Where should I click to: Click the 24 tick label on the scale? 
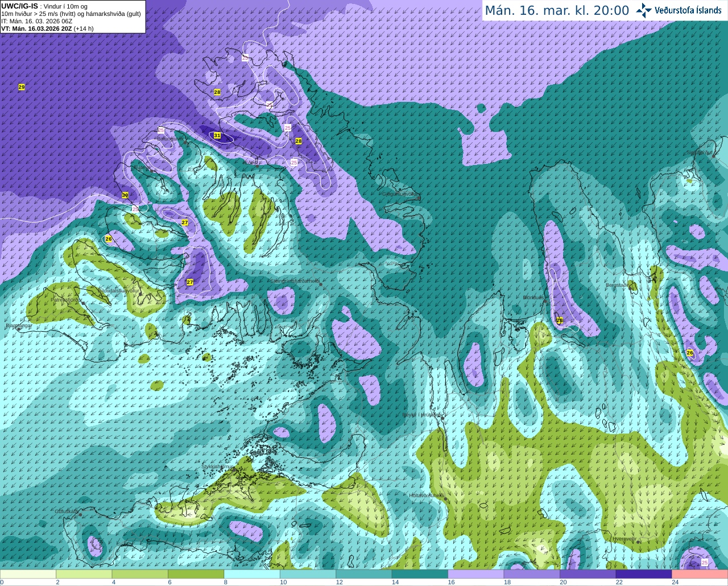675,582
